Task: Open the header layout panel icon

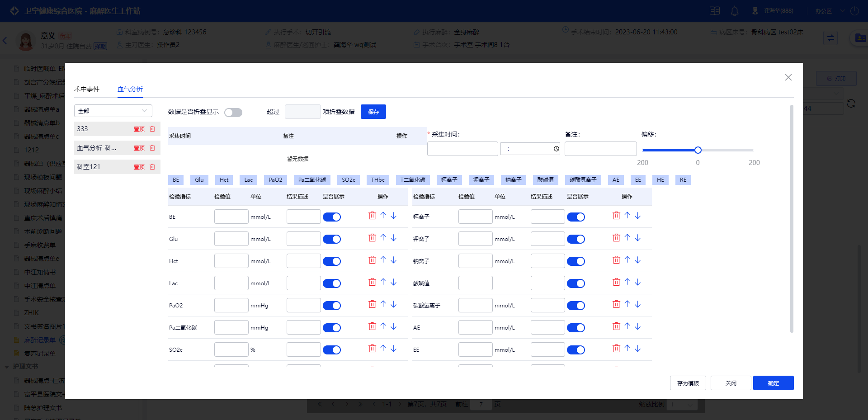Action: coord(715,11)
